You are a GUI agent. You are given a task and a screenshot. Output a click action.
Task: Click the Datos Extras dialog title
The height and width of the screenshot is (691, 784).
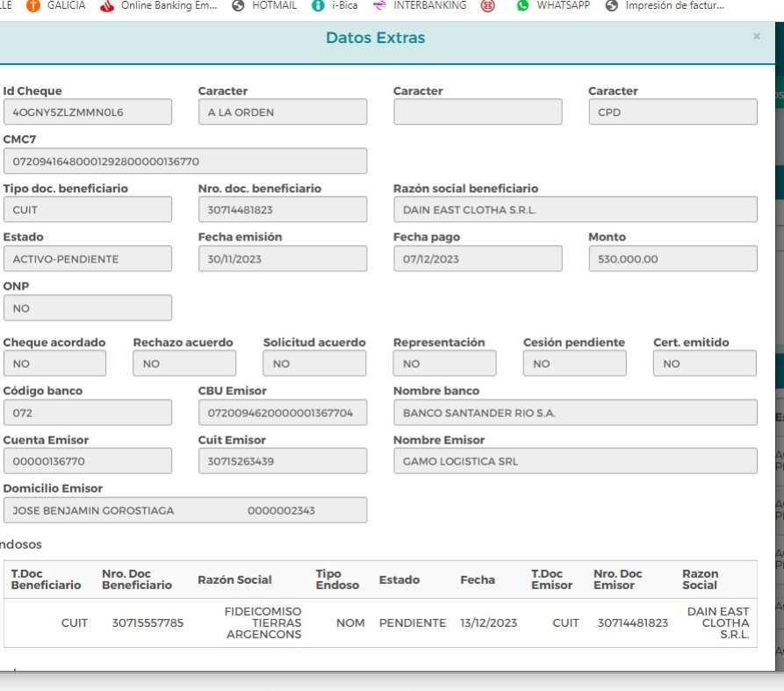(376, 38)
